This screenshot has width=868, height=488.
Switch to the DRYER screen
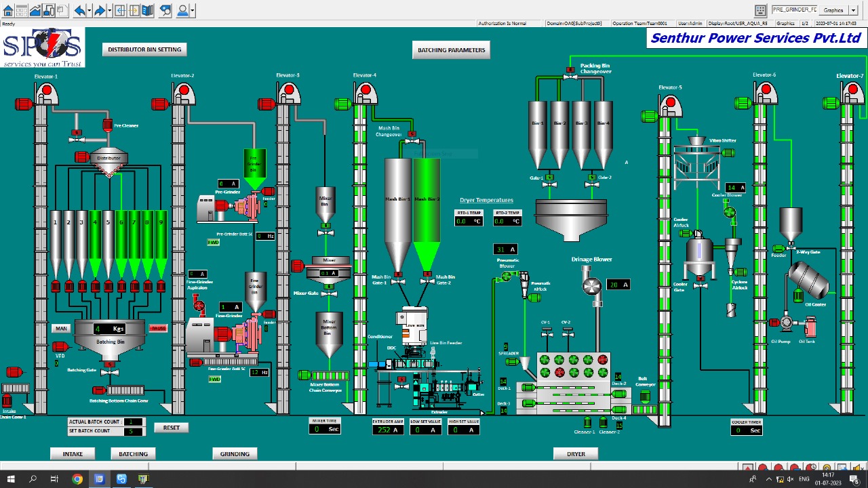pos(576,454)
